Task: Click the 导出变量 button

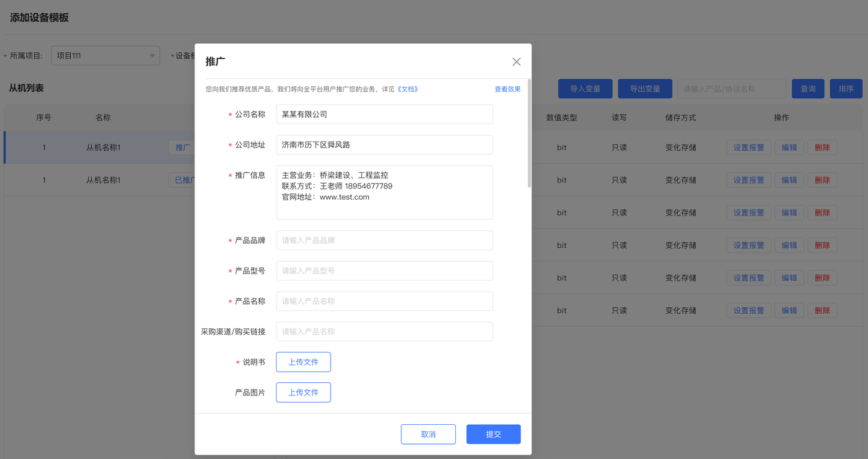Action: tap(645, 89)
